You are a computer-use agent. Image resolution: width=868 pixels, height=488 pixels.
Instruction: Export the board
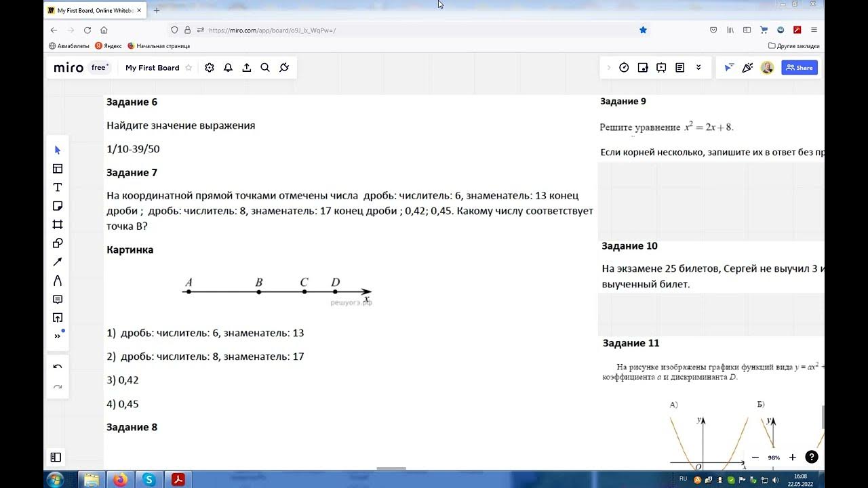(247, 68)
